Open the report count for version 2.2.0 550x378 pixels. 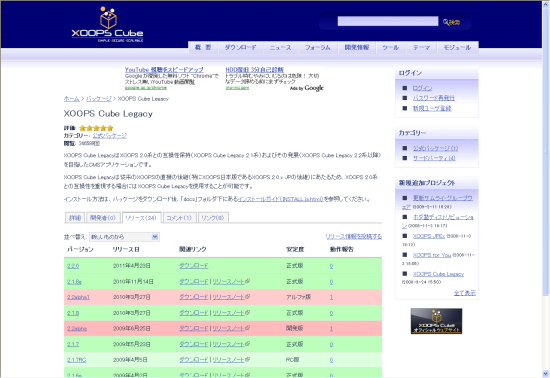[x=331, y=266]
